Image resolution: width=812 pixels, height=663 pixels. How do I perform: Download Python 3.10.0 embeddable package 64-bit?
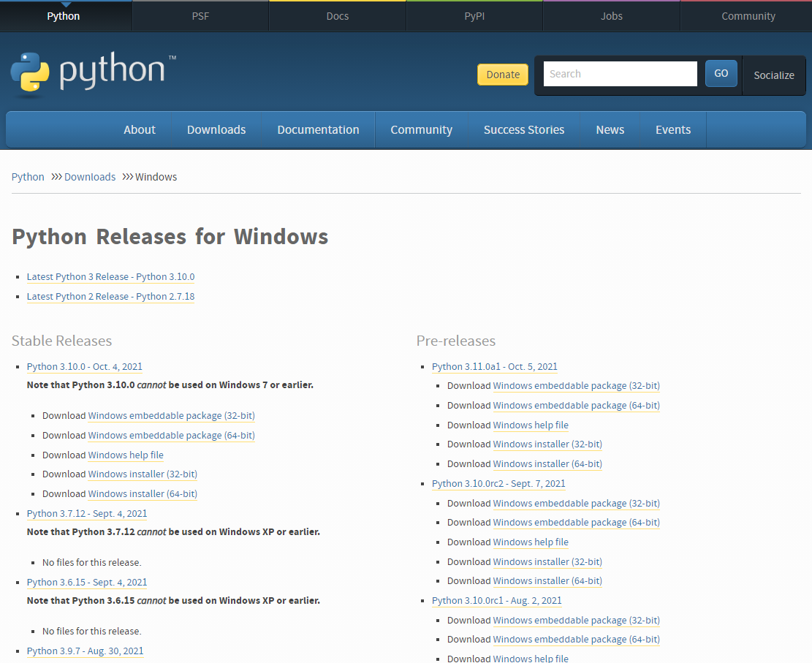[172, 435]
